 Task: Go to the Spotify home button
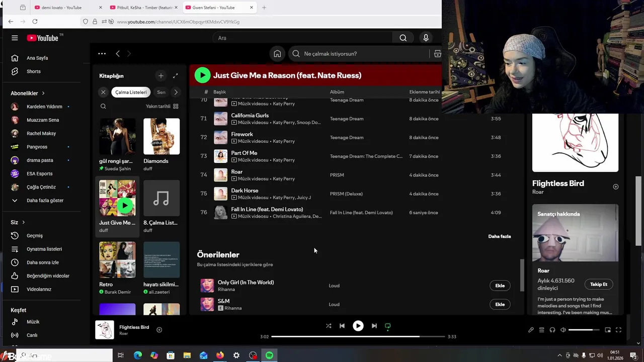277,54
